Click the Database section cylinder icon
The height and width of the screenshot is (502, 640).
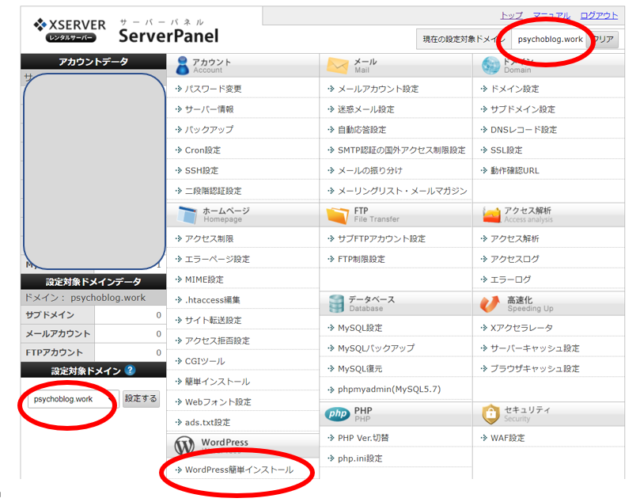click(x=336, y=304)
